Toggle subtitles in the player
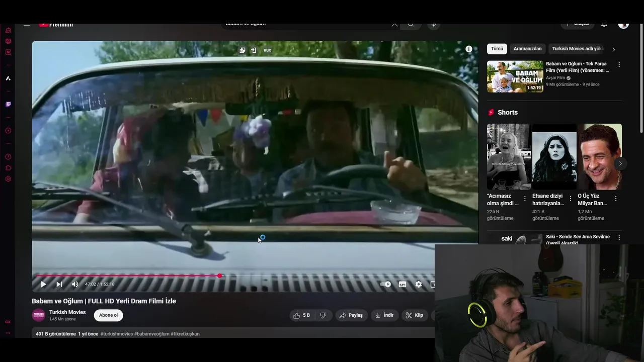 click(x=403, y=284)
